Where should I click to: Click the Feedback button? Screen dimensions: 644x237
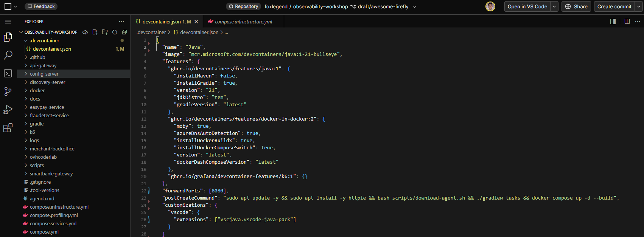click(x=41, y=6)
